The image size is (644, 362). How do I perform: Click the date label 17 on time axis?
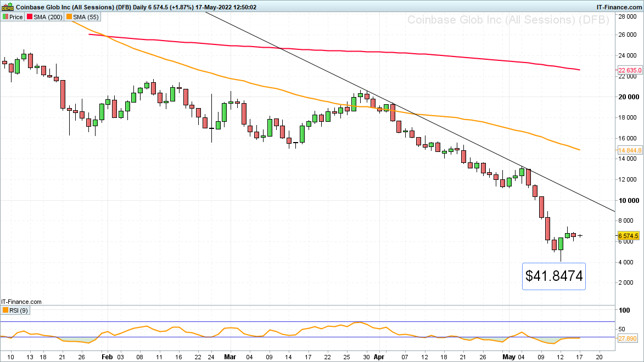point(580,357)
